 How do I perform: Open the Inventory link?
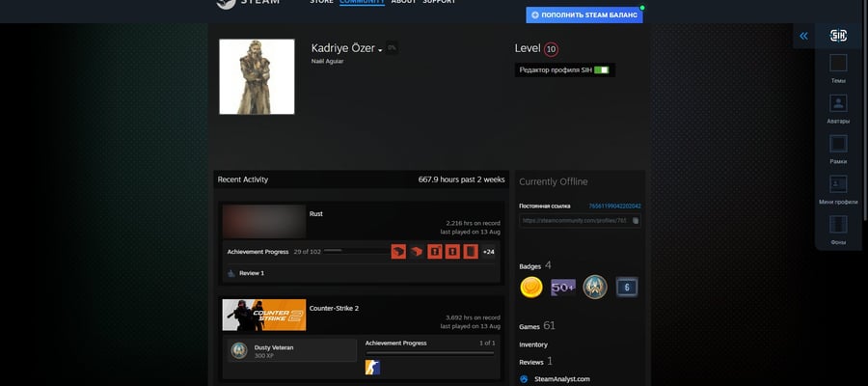click(533, 345)
